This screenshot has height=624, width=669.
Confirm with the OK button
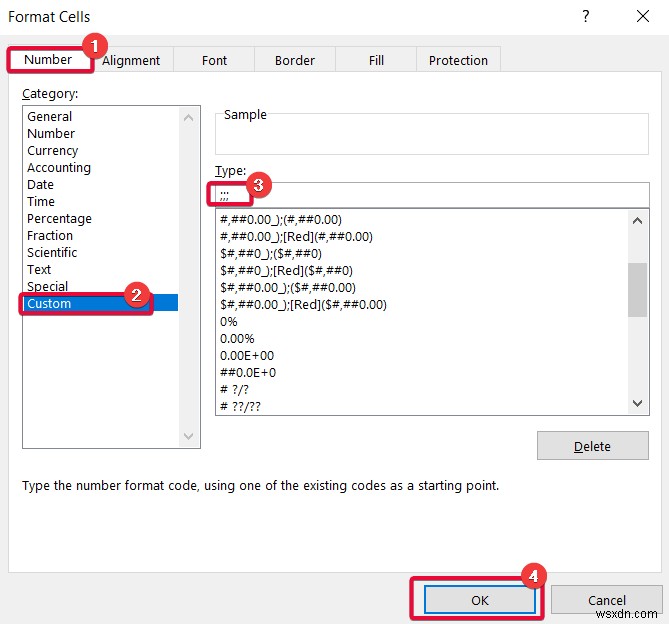480,600
